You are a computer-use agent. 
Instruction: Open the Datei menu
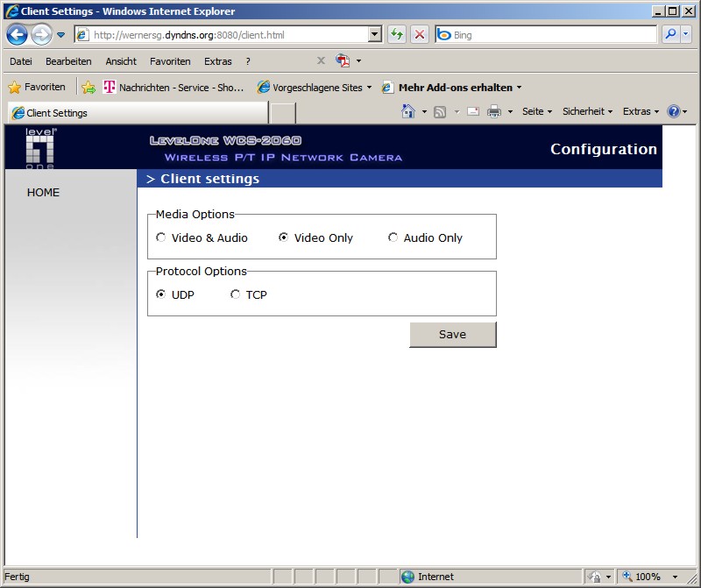20,61
